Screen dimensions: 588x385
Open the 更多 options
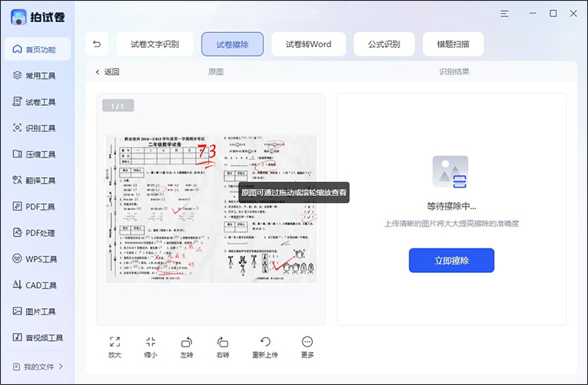pos(307,347)
